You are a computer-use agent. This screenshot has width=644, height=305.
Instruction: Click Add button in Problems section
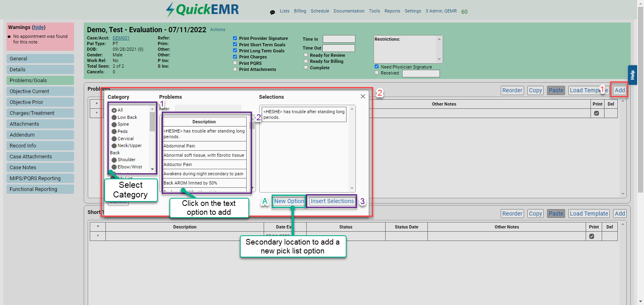click(x=620, y=90)
